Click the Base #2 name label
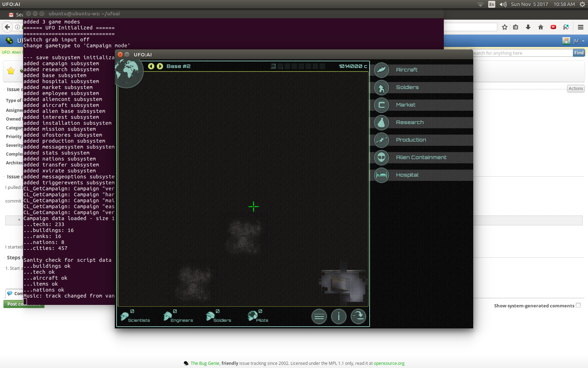The height and width of the screenshot is (368, 588). [178, 66]
